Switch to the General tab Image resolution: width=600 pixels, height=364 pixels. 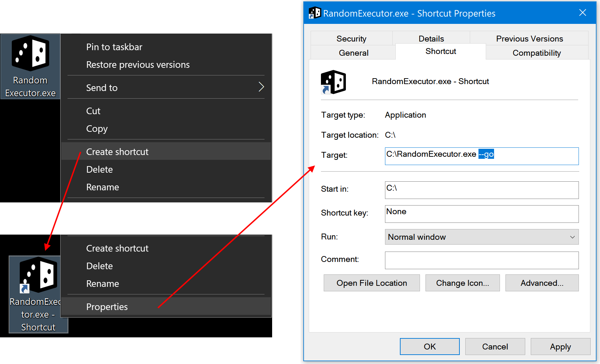coord(353,53)
